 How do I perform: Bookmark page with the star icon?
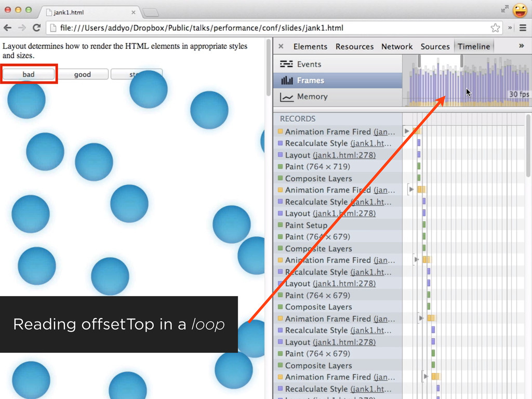point(495,28)
